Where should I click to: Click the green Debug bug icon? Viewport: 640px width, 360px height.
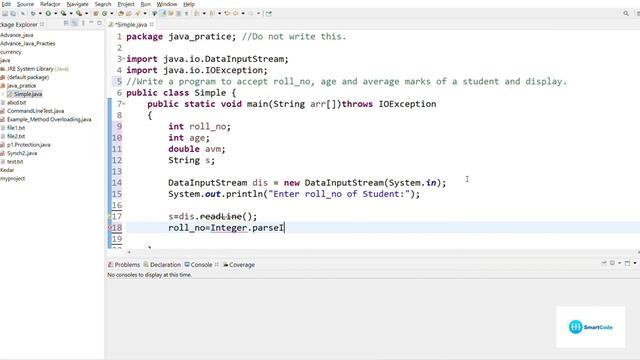point(33,13)
